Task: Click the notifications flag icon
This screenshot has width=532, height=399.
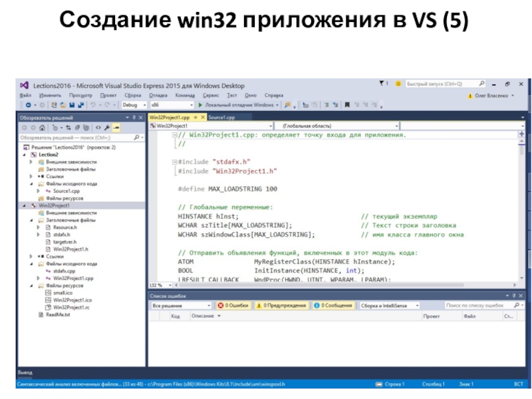Action: (x=382, y=84)
